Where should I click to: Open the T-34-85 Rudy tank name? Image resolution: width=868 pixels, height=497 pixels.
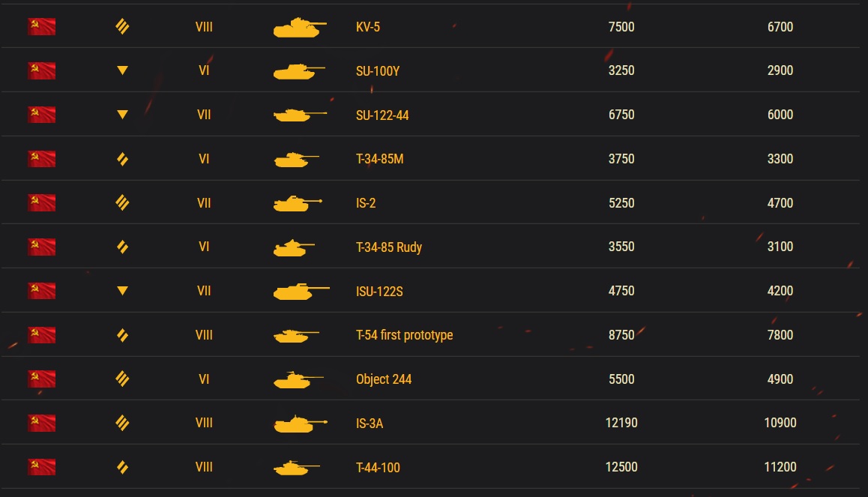tap(388, 247)
